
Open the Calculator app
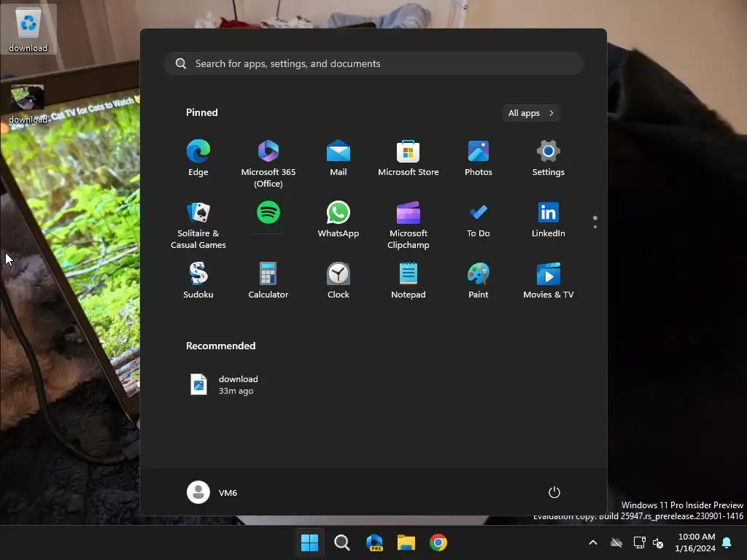[x=268, y=281]
